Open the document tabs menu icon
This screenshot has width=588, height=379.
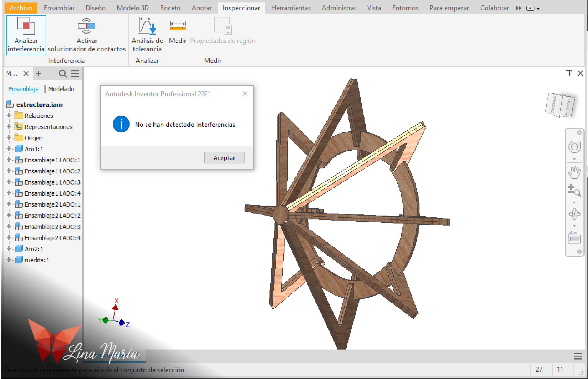(578, 356)
